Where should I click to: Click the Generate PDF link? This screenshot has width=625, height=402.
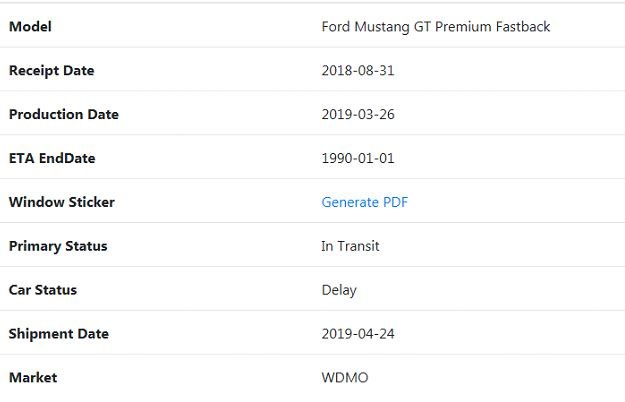[x=364, y=202]
